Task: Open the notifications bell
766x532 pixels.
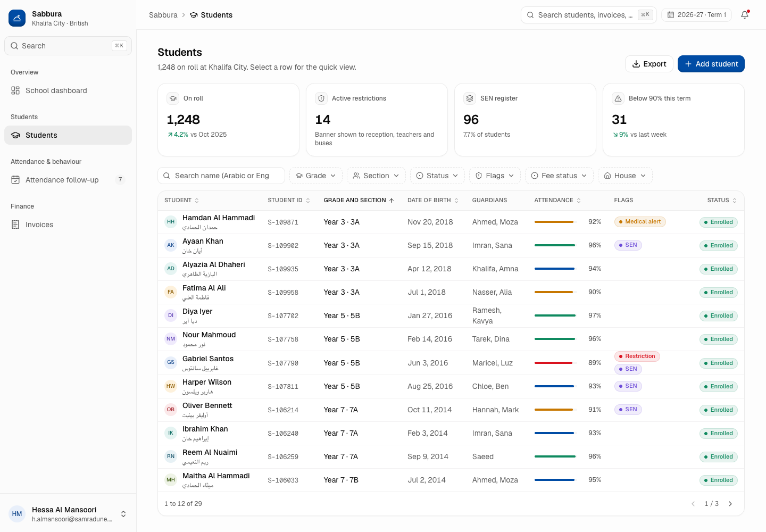Action: click(x=745, y=15)
